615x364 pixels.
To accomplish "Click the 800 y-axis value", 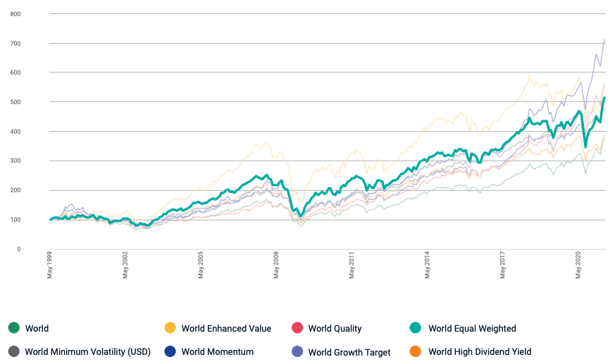I will (15, 14).
